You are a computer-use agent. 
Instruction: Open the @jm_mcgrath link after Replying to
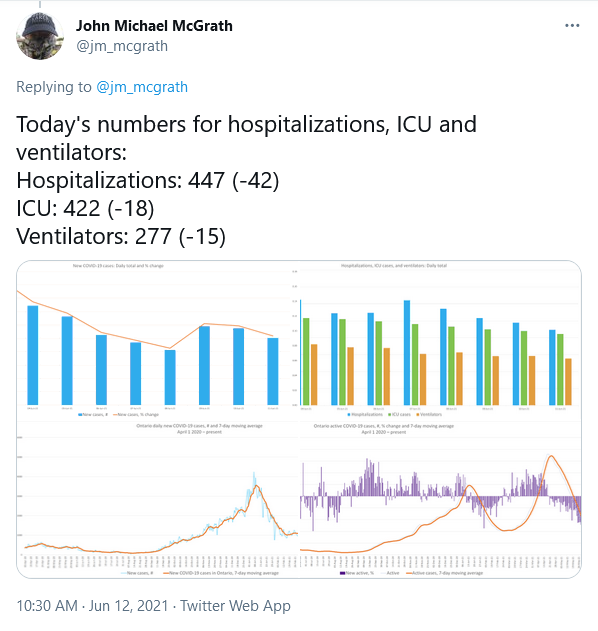(x=142, y=87)
